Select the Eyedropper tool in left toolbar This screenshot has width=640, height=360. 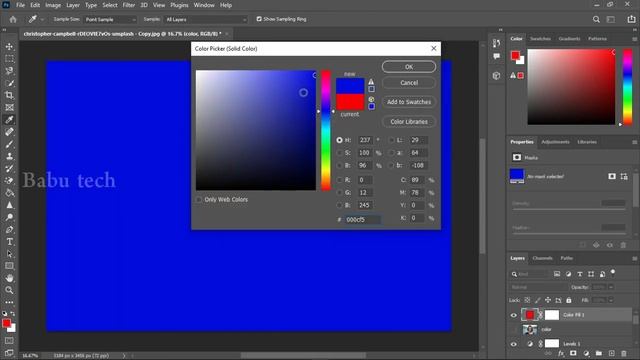9,120
